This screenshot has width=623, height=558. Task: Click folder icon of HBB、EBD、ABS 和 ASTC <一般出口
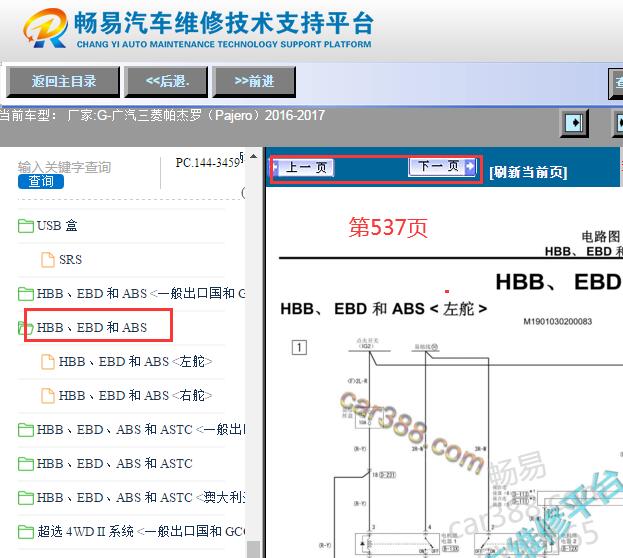coord(26,430)
